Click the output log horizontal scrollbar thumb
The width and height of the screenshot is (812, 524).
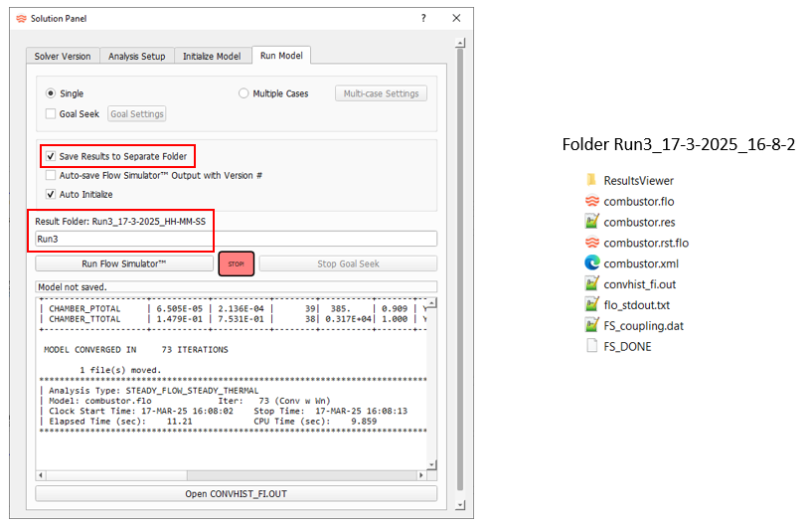(116, 475)
